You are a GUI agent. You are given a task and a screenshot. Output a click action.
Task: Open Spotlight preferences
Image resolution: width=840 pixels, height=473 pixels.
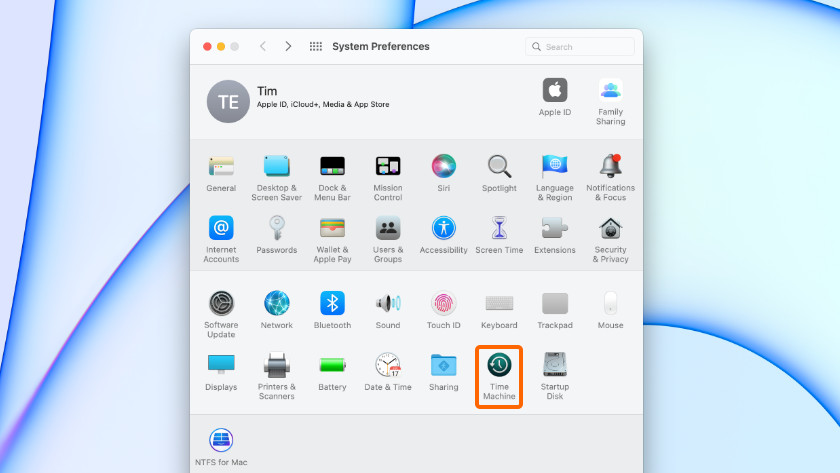pos(499,174)
